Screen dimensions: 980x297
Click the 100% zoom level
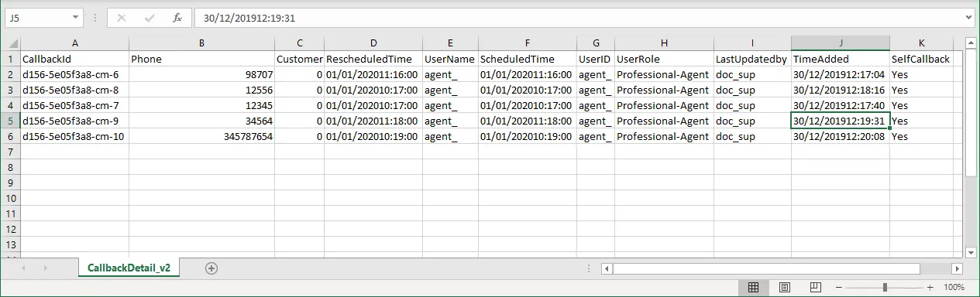click(954, 287)
